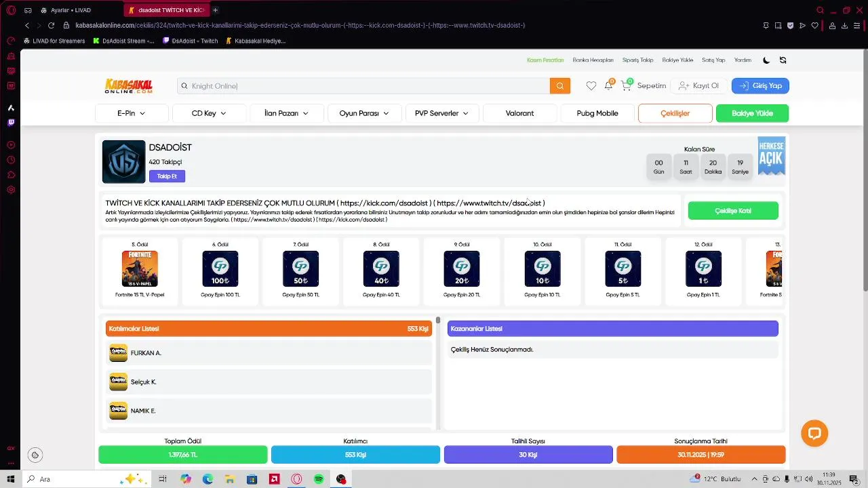
Task: Expand the PVP Serverler dropdown menu
Action: click(x=442, y=113)
